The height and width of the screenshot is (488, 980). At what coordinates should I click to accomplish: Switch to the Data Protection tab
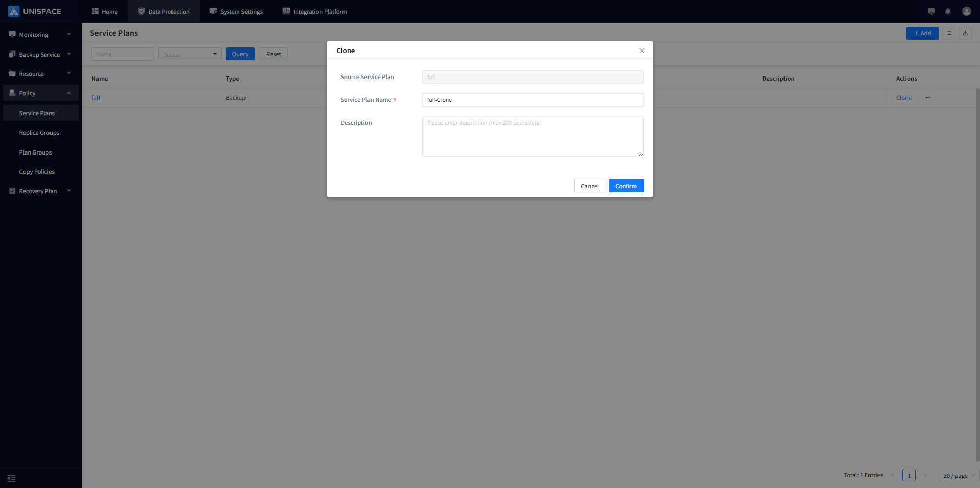click(164, 11)
